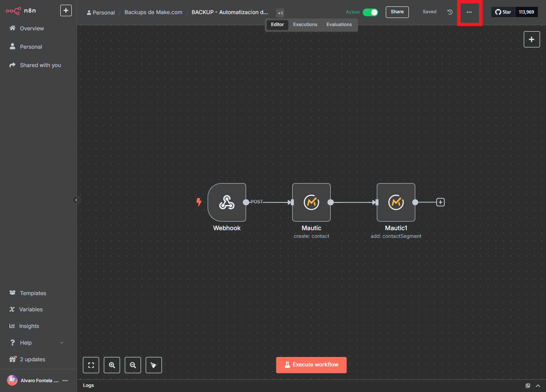The width and height of the screenshot is (546, 392).
Task: Click Execute workflow button
Action: (311, 365)
